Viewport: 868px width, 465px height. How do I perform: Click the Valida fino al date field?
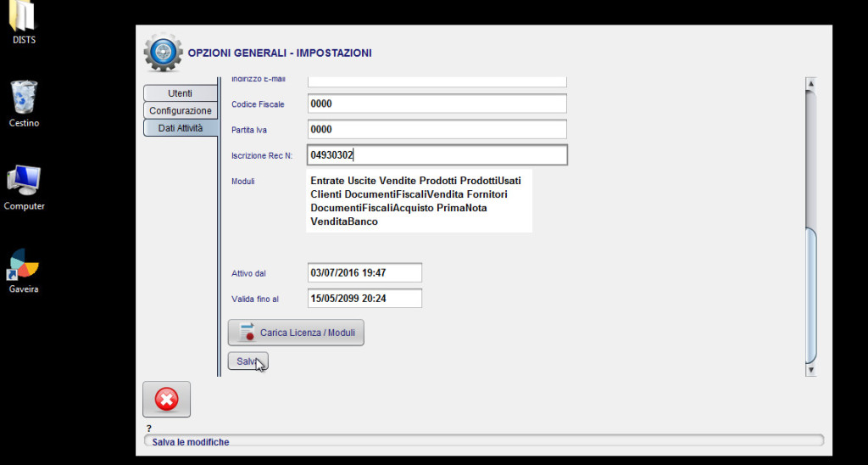(364, 298)
